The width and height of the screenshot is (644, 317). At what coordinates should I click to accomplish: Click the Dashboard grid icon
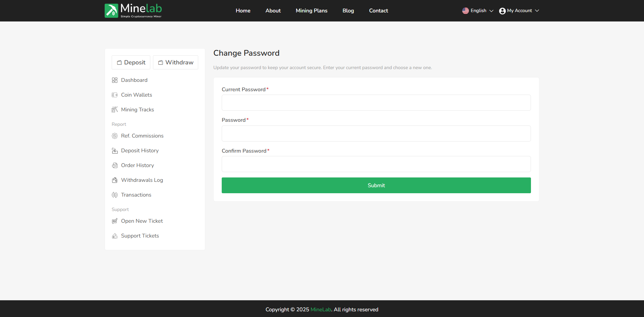[115, 80]
